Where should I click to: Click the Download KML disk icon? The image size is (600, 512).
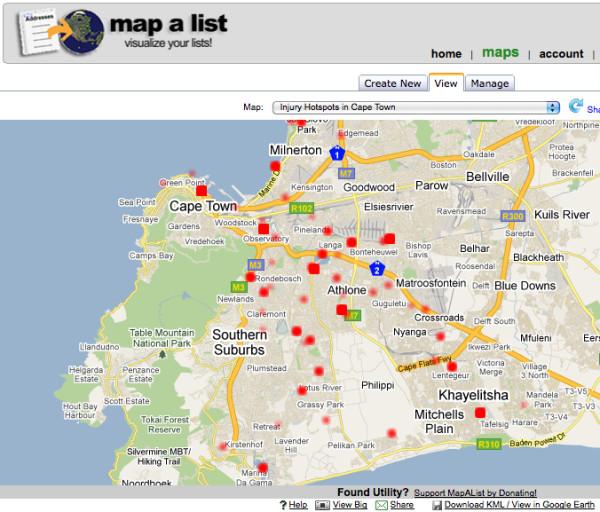coord(437,506)
